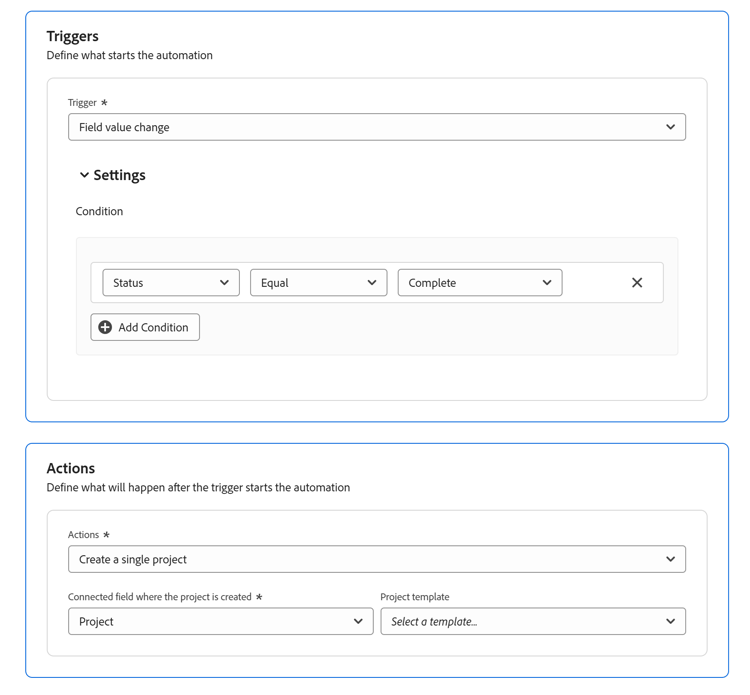Click the plus icon on Add Condition
The image size is (750, 695).
(x=105, y=327)
